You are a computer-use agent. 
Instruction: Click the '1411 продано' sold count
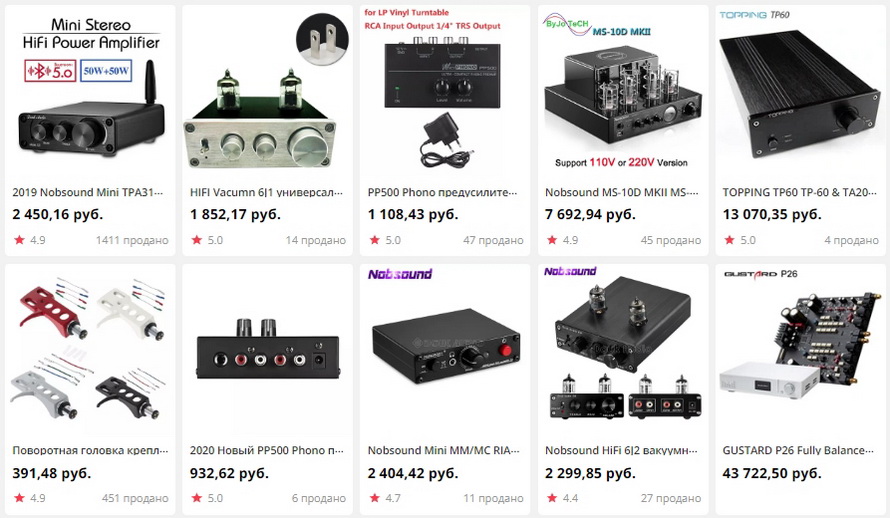tap(132, 240)
